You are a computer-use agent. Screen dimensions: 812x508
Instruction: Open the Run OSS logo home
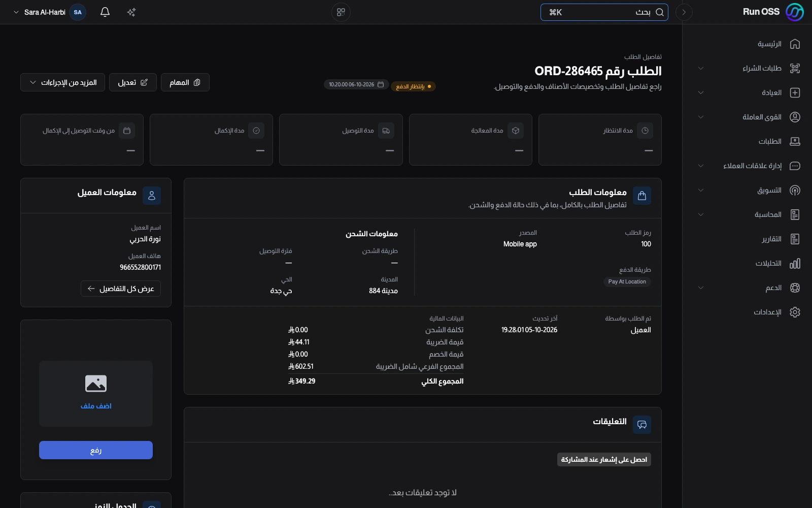pyautogui.click(x=773, y=12)
